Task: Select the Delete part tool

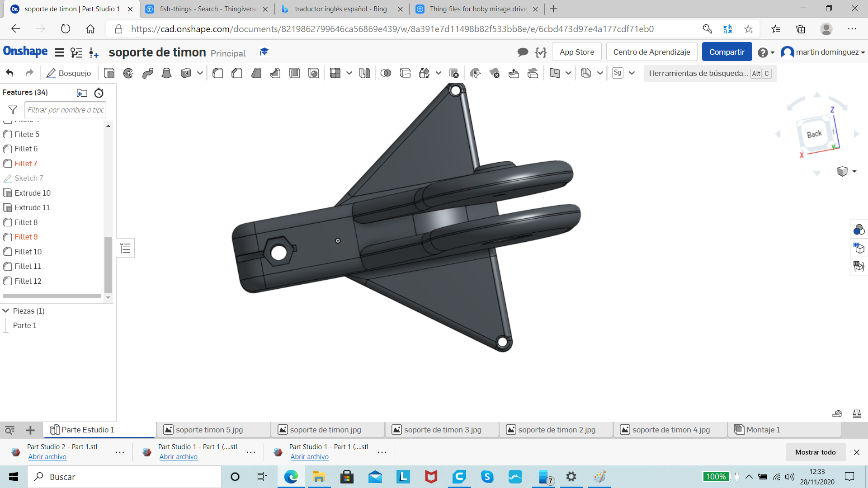Action: coord(454,73)
